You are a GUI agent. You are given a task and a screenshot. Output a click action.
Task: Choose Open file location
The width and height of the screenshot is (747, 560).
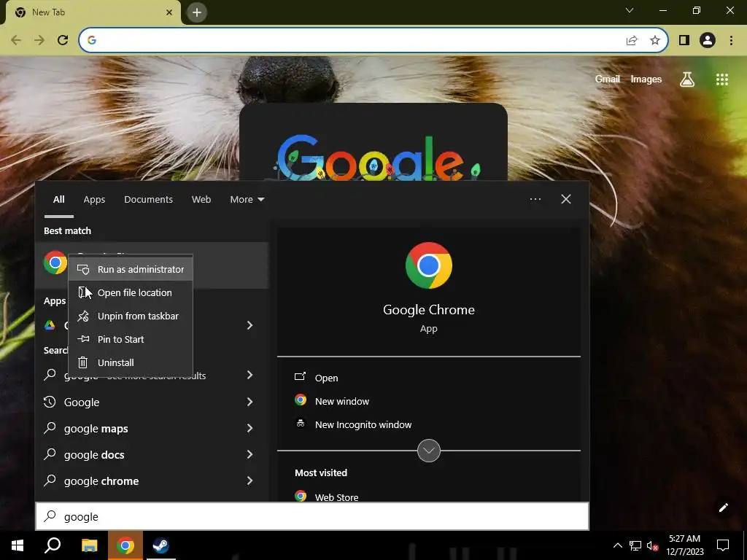coord(131,293)
